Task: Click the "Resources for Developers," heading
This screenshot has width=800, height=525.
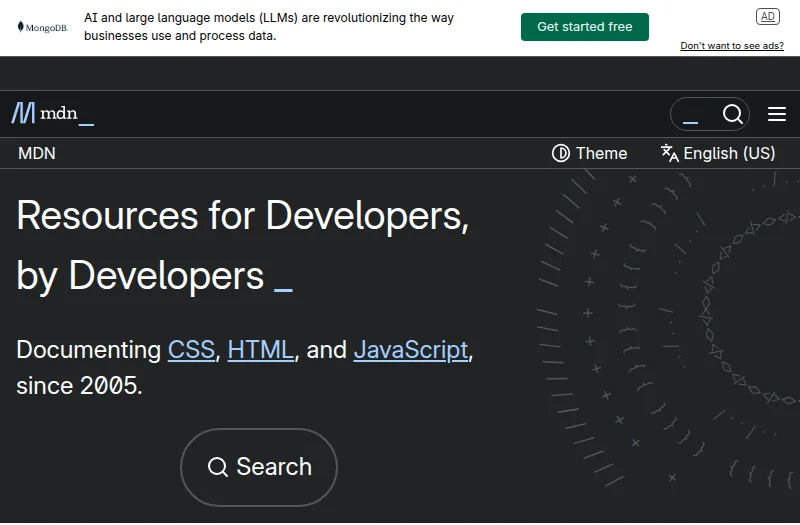Action: 243,216
